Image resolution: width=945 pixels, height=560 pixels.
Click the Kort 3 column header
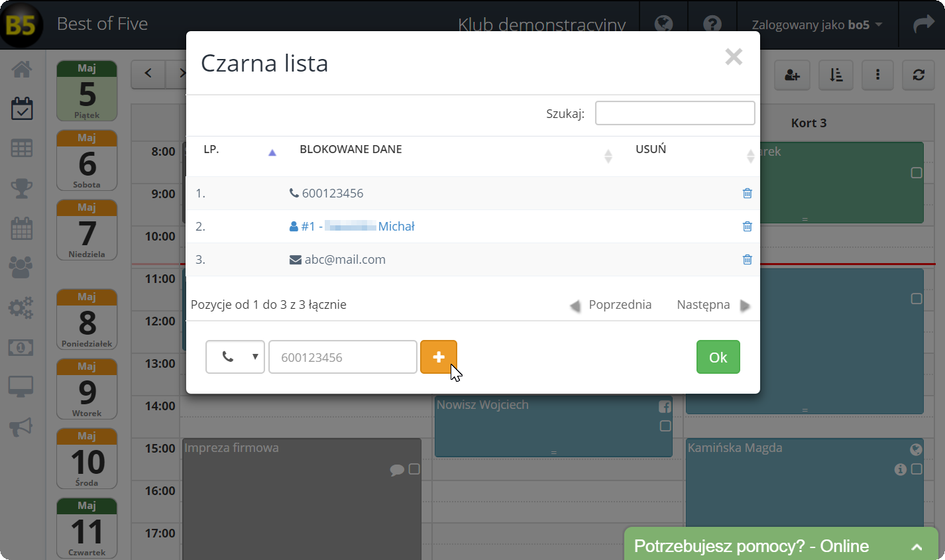click(808, 123)
